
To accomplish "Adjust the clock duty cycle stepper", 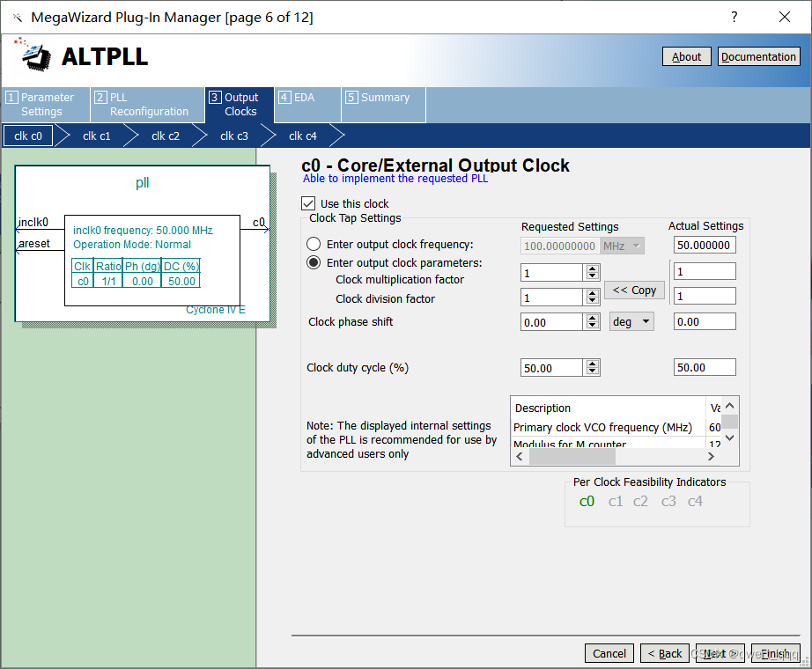I will click(x=593, y=368).
